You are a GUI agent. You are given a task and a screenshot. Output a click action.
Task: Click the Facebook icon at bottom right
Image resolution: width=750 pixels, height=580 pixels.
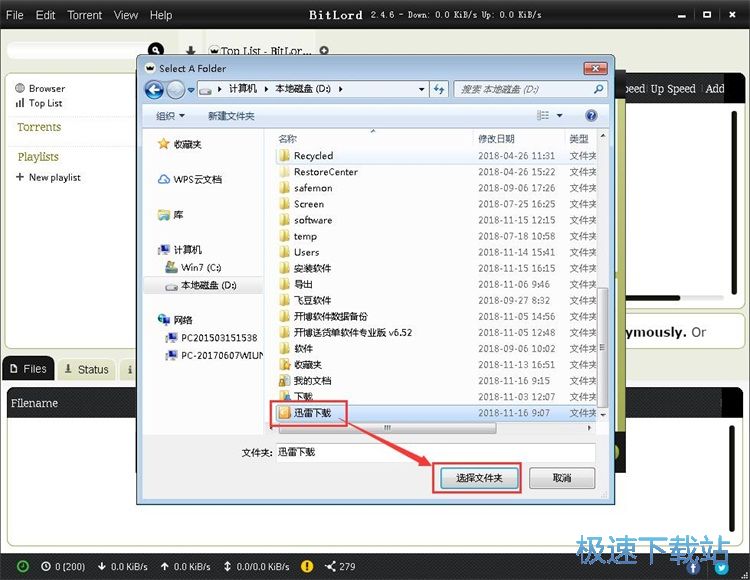pyautogui.click(x=693, y=568)
